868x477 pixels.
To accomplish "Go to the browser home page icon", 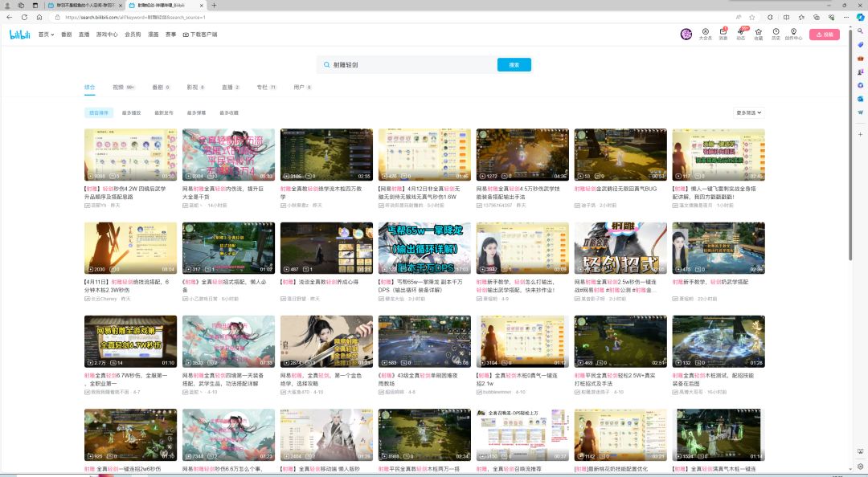I will click(x=39, y=17).
